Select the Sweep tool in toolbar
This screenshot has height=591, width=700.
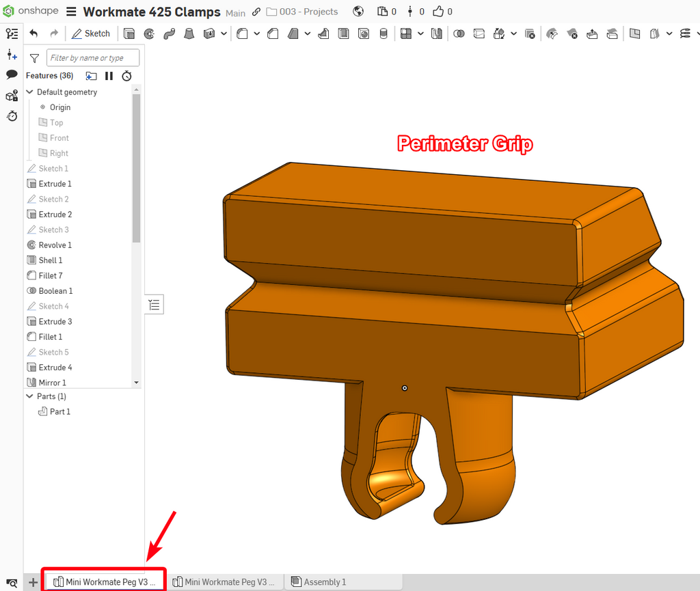(x=170, y=34)
